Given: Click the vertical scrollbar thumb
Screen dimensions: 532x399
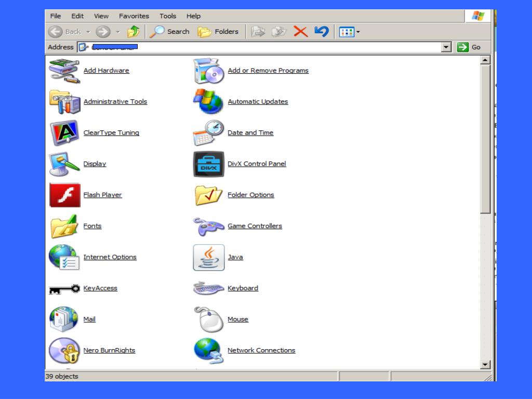Looking at the screenshot, I should [x=485, y=139].
